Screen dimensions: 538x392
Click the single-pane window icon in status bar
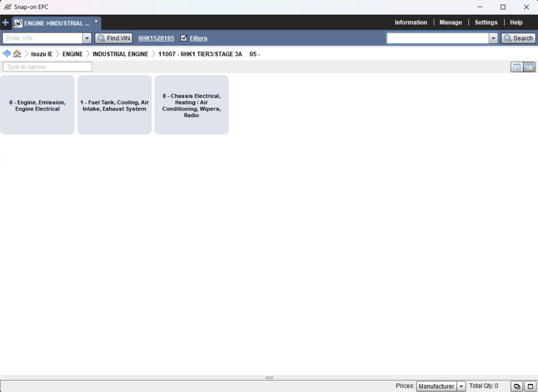[x=530, y=386]
